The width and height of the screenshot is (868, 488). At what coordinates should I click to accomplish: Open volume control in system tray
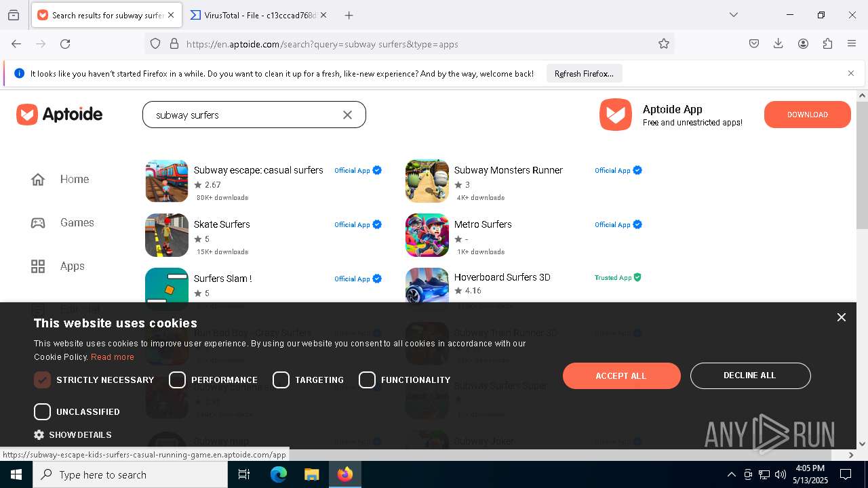[780, 474]
